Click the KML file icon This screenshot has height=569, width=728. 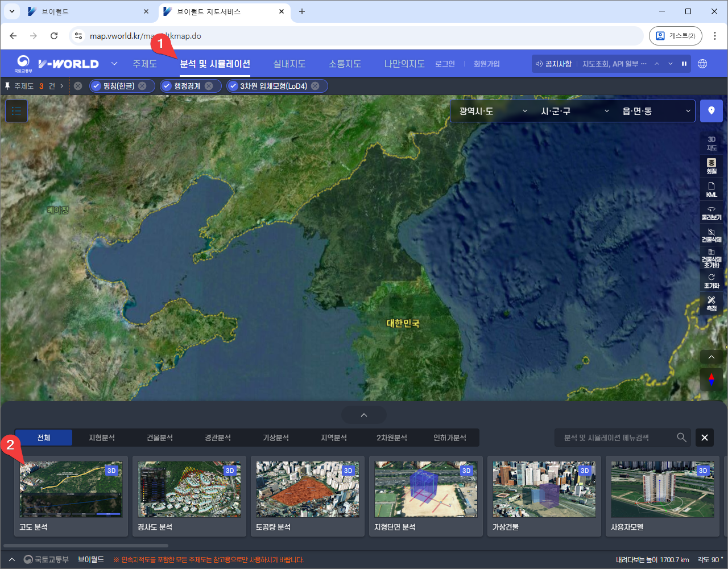pyautogui.click(x=711, y=189)
